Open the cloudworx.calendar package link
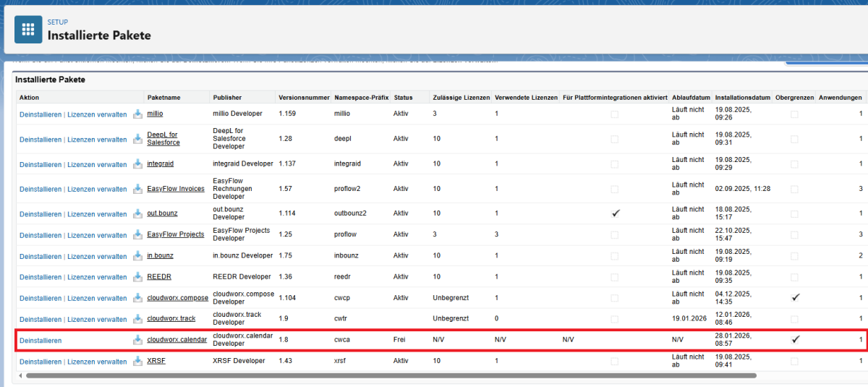The width and height of the screenshot is (868, 387). 177,339
